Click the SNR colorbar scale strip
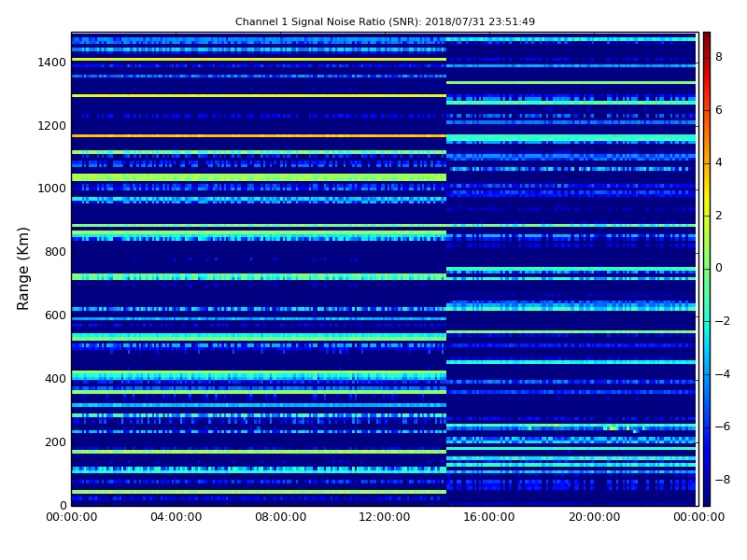Image resolution: width=747 pixels, height=560 pixels. 707,269
